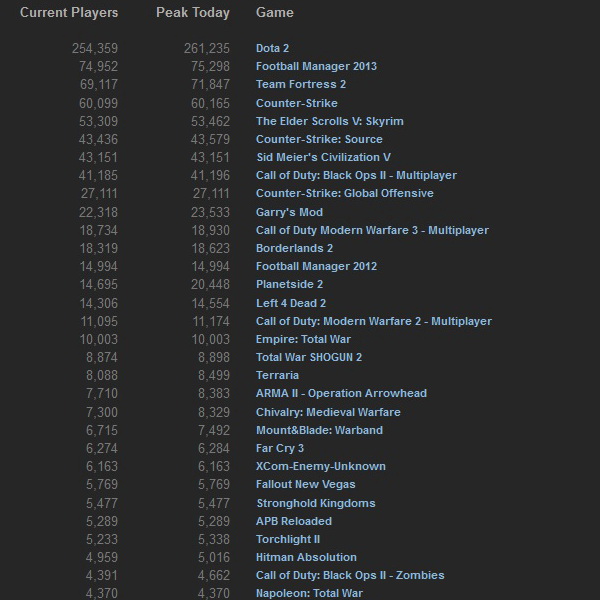Click the Peak Today column header

tap(193, 13)
